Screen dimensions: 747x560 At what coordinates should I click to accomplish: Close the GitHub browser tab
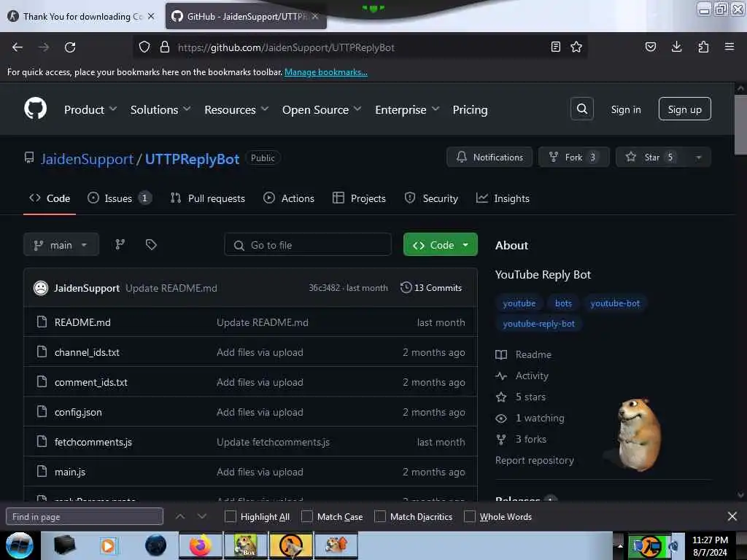[x=315, y=16]
